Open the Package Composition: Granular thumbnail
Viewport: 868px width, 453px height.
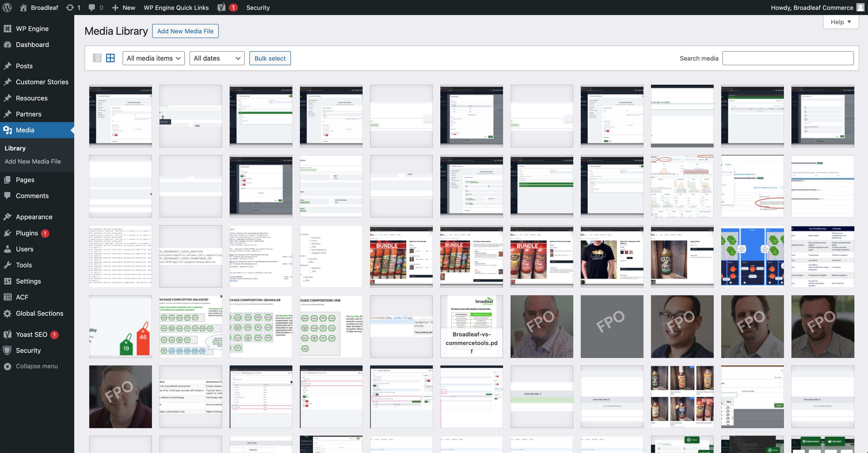(x=261, y=326)
